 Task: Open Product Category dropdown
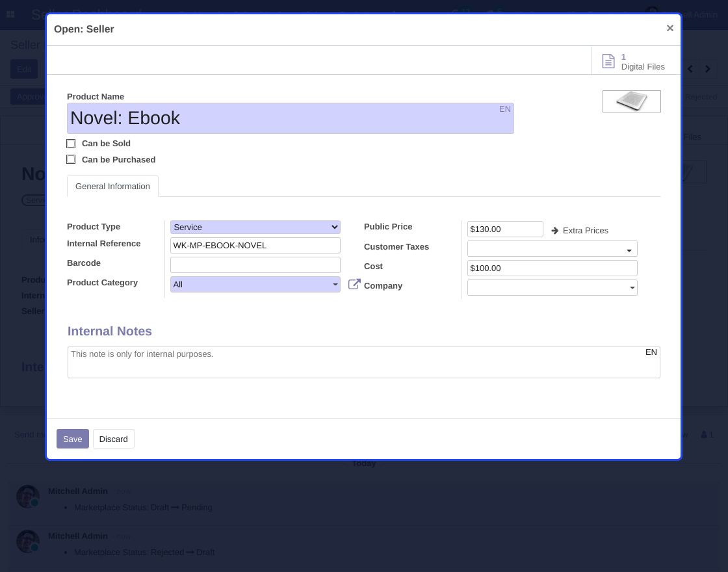click(255, 285)
